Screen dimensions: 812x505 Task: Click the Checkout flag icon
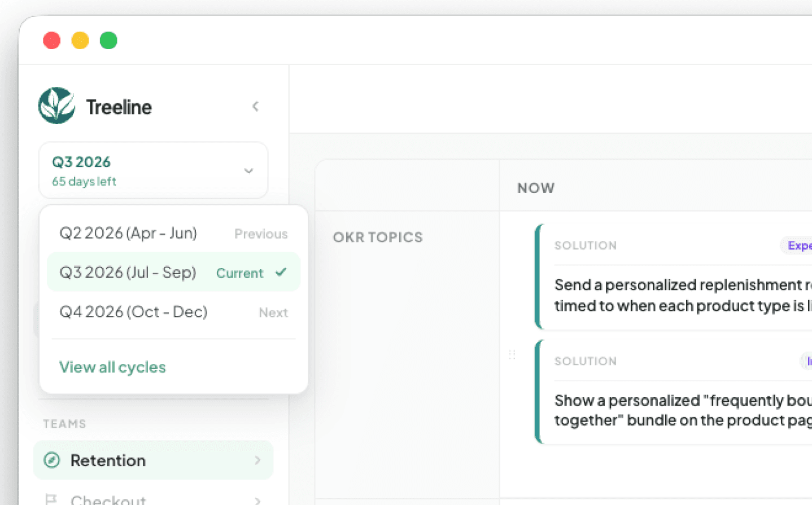[51, 499]
